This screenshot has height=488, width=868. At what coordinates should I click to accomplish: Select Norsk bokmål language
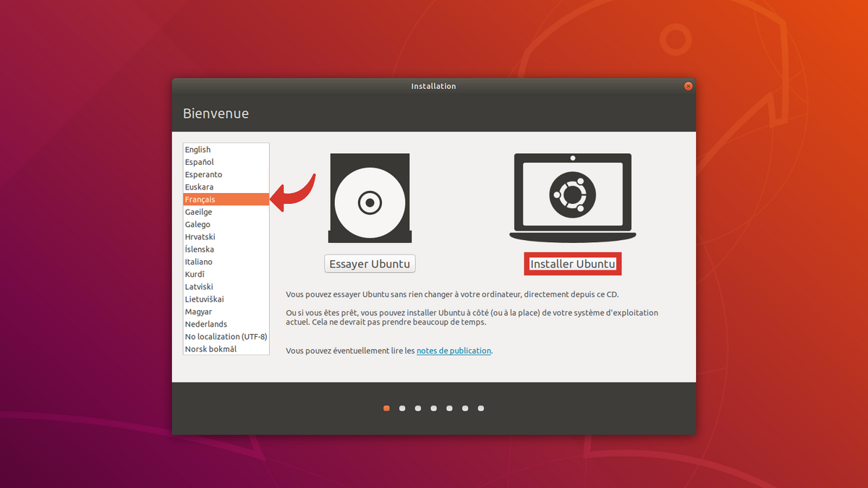pos(226,349)
